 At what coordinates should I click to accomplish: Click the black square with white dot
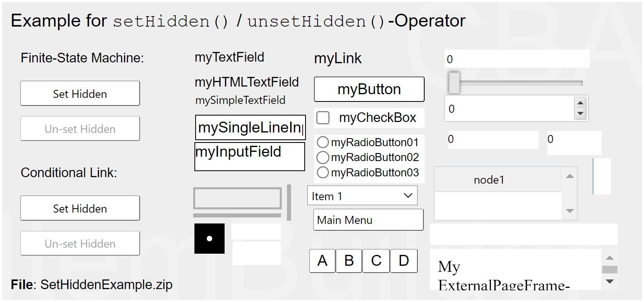point(209,238)
